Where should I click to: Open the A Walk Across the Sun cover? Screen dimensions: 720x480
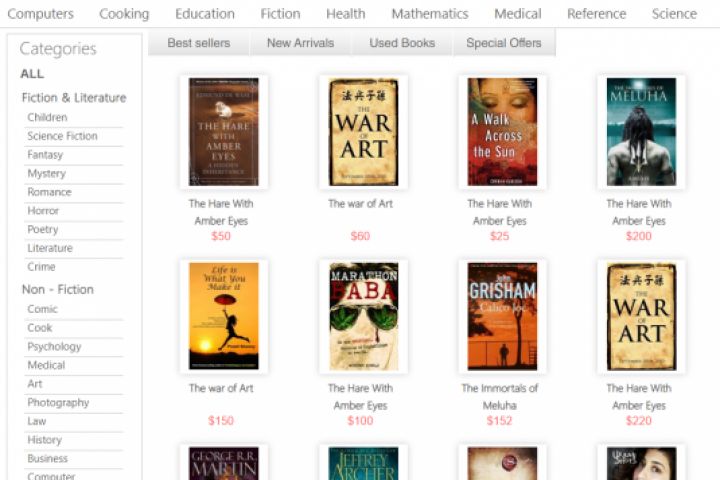click(502, 132)
